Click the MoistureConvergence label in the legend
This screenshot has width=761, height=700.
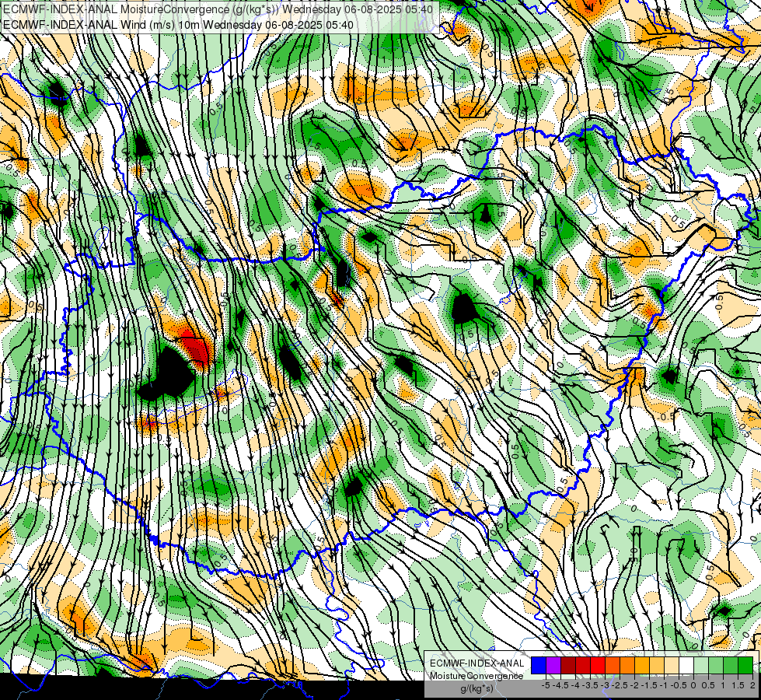(476, 676)
